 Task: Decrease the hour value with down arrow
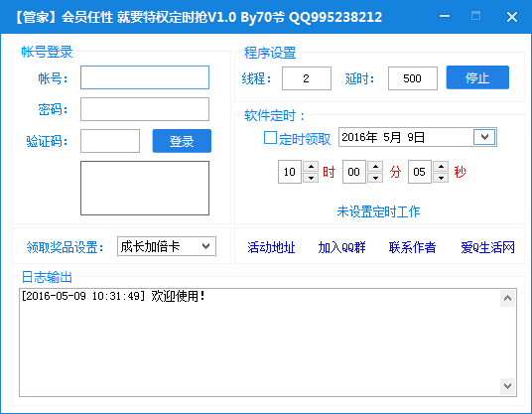pos(311,178)
